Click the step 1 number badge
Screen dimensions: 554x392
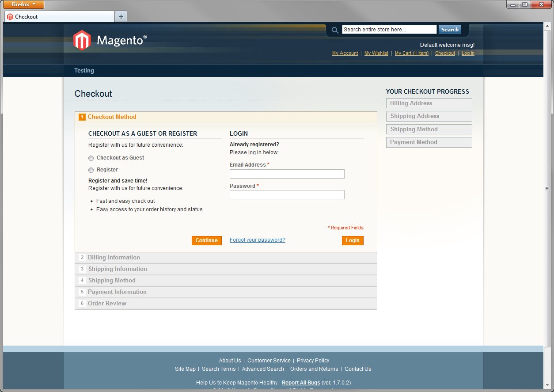pos(82,117)
